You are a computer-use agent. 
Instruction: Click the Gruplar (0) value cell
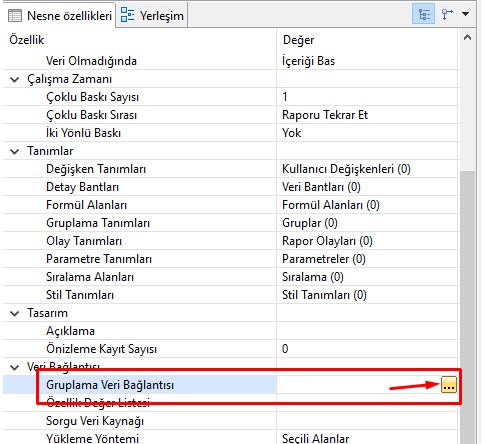point(367,223)
